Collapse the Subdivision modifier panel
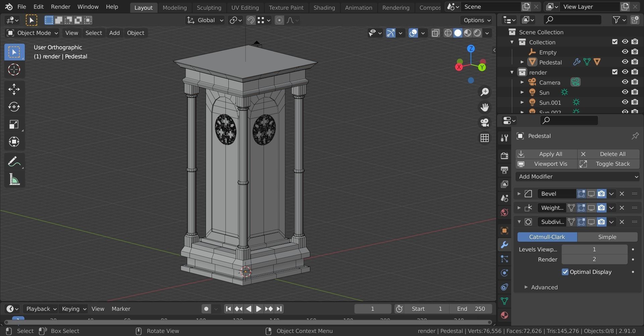 click(x=519, y=222)
